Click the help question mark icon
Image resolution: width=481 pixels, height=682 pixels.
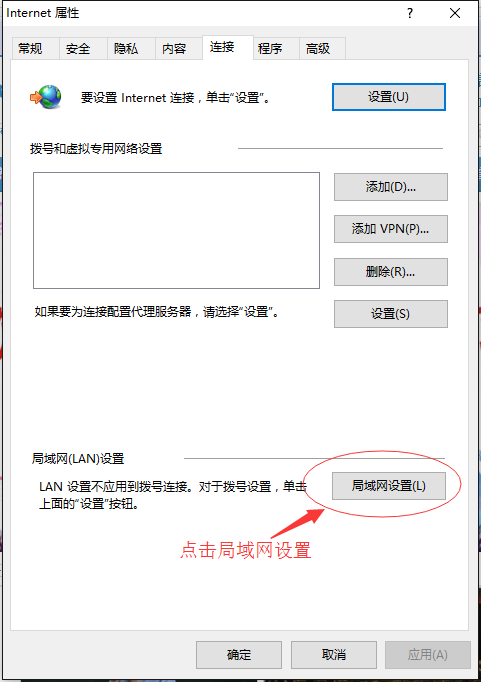410,13
